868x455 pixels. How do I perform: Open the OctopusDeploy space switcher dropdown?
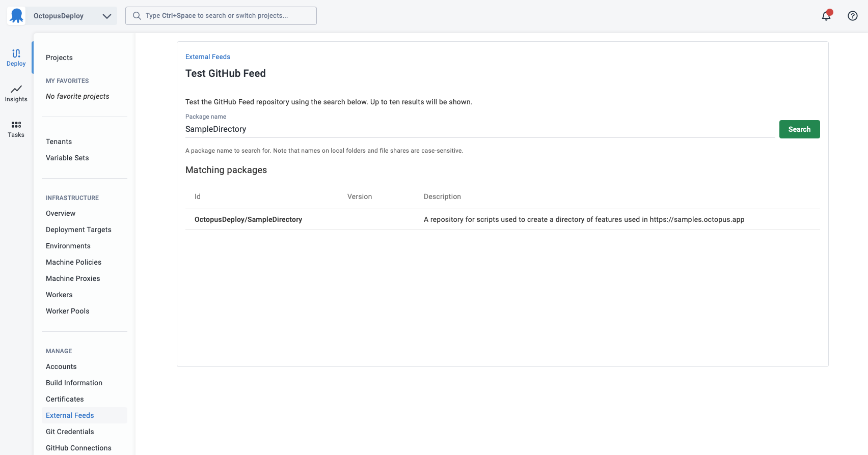[71, 16]
